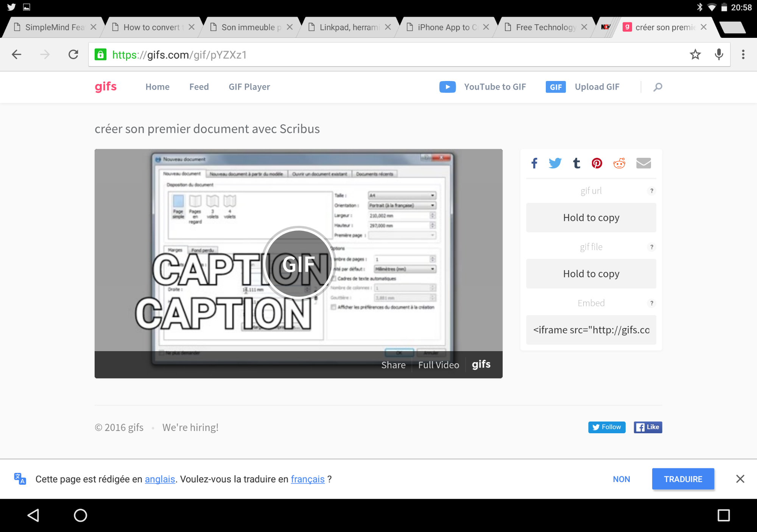Open the Feed page
The height and width of the screenshot is (532, 757).
199,87
